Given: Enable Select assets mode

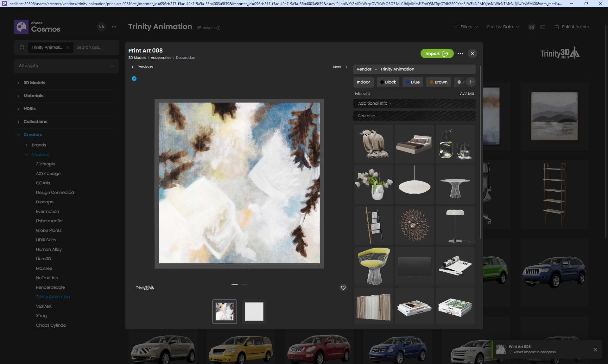Looking at the screenshot, I should coord(572,27).
